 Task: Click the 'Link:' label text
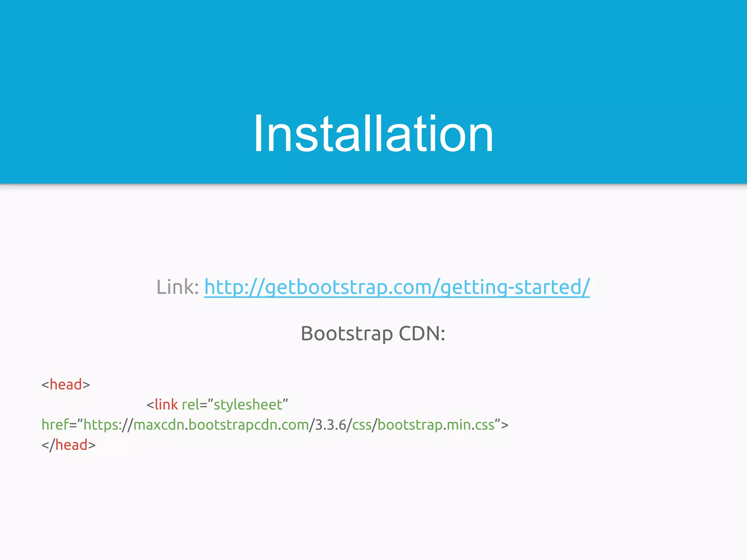pyautogui.click(x=178, y=287)
